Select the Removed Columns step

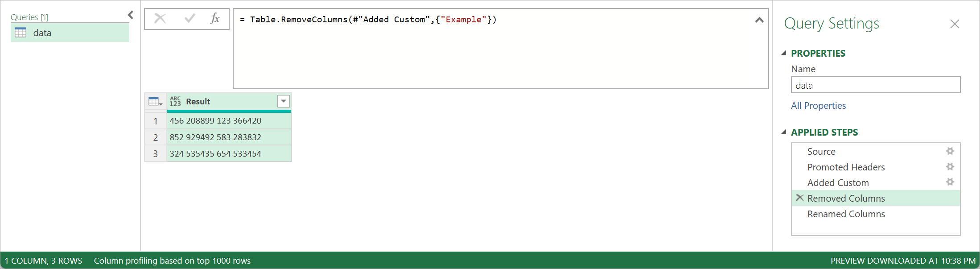(876, 198)
